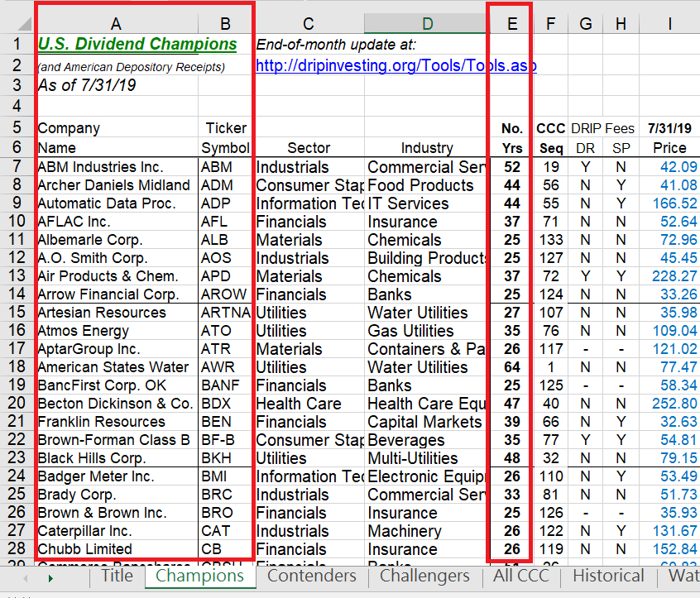Select row 7 header
700x598 pixels.
tap(17, 166)
